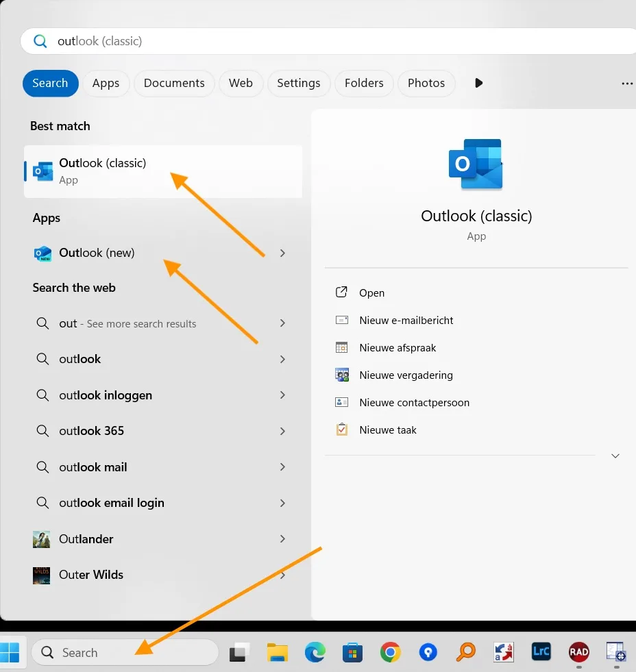
Task: Launch Google Chrome from the taskbar
Action: [390, 652]
